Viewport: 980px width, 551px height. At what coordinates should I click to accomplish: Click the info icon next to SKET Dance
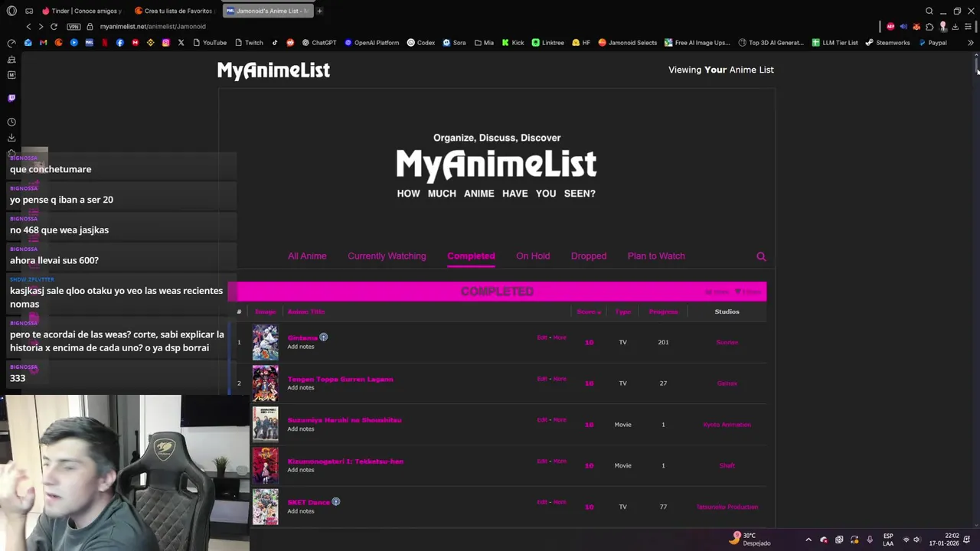[336, 502]
